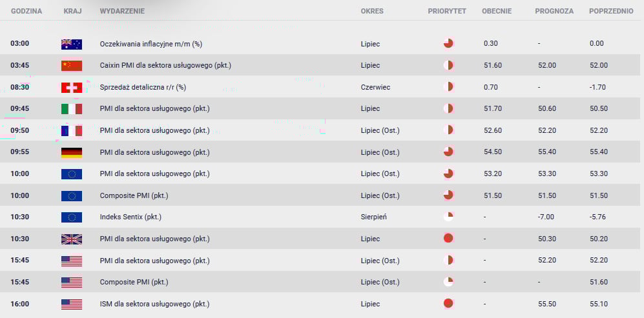Click the PROGNOZA column header

(x=554, y=12)
